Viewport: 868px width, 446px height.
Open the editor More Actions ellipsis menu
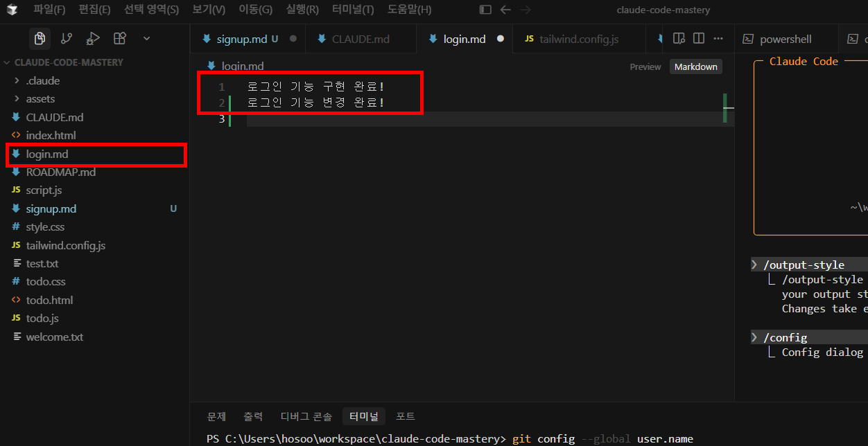click(718, 38)
